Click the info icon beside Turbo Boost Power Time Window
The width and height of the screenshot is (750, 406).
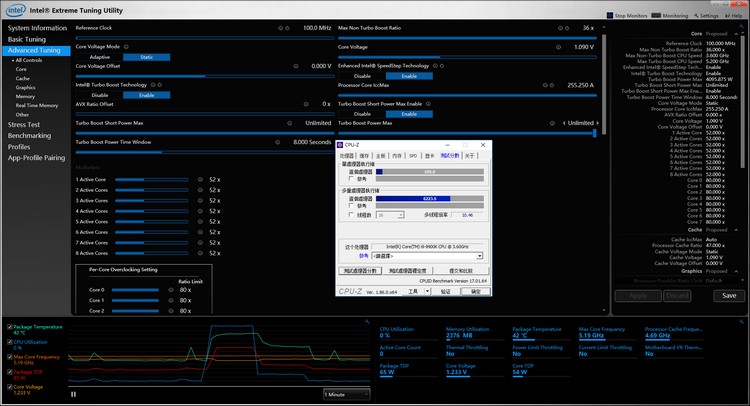(x=277, y=142)
